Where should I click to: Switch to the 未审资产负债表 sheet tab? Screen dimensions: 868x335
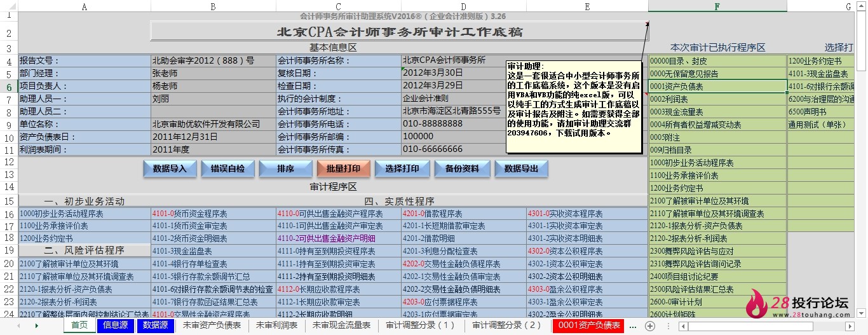[212, 325]
